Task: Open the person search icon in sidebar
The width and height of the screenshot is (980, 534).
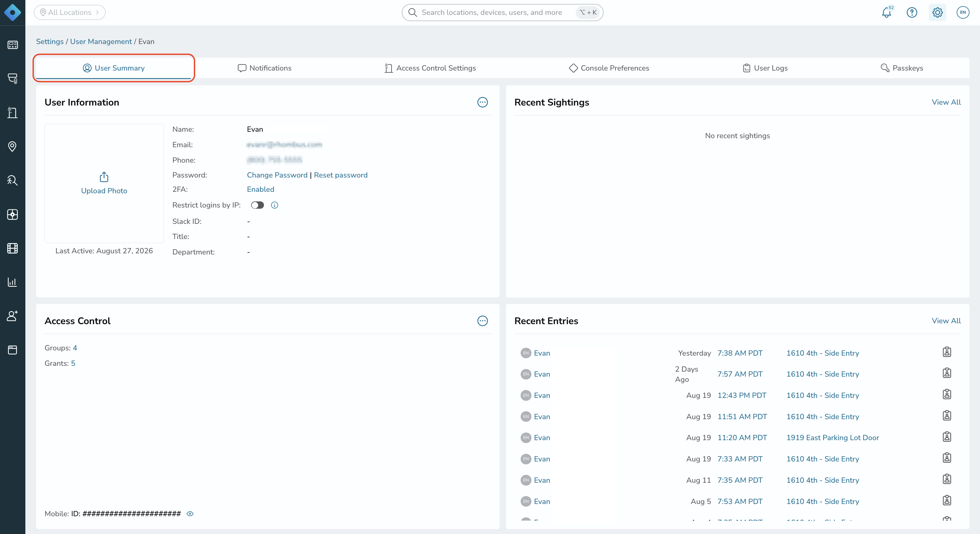Action: point(13,180)
